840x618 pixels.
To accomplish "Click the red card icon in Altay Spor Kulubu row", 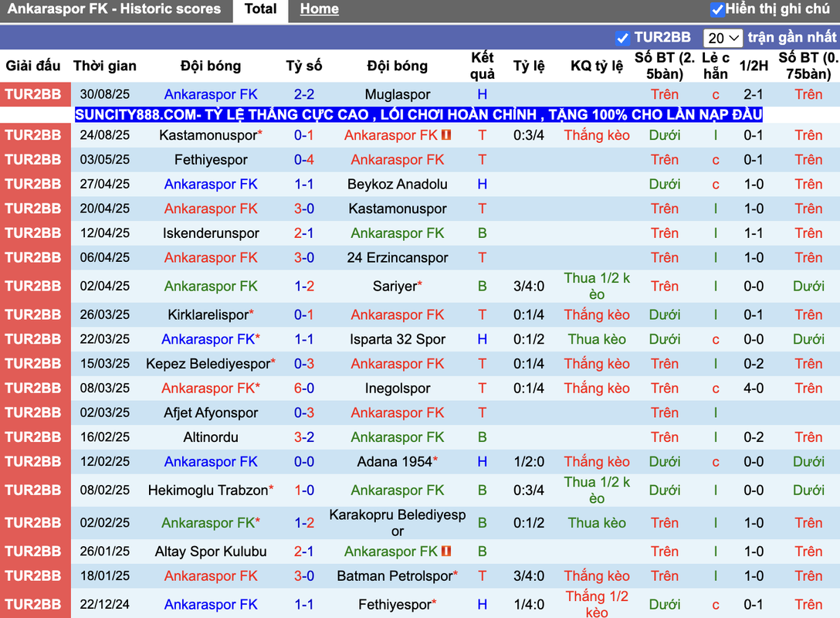I will pyautogui.click(x=446, y=551).
